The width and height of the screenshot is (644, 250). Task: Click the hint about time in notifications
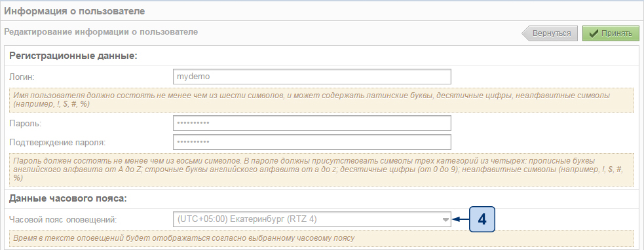click(x=322, y=238)
